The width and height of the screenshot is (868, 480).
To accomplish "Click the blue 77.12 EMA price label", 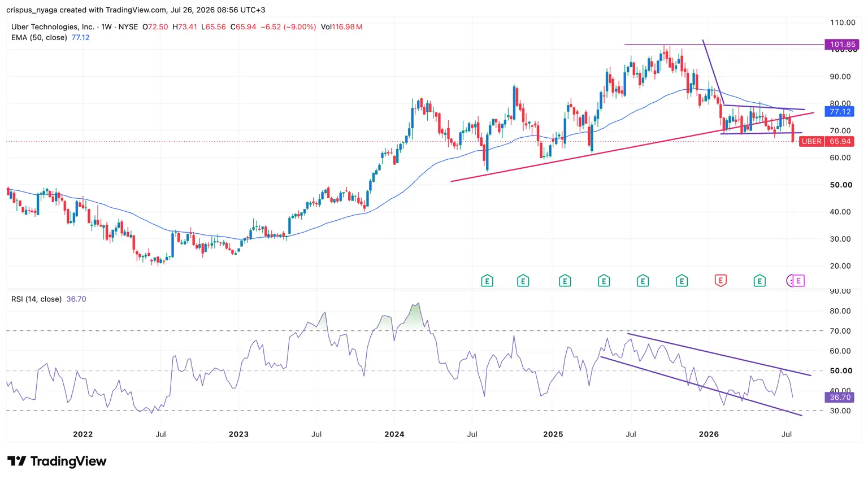I will tap(839, 112).
